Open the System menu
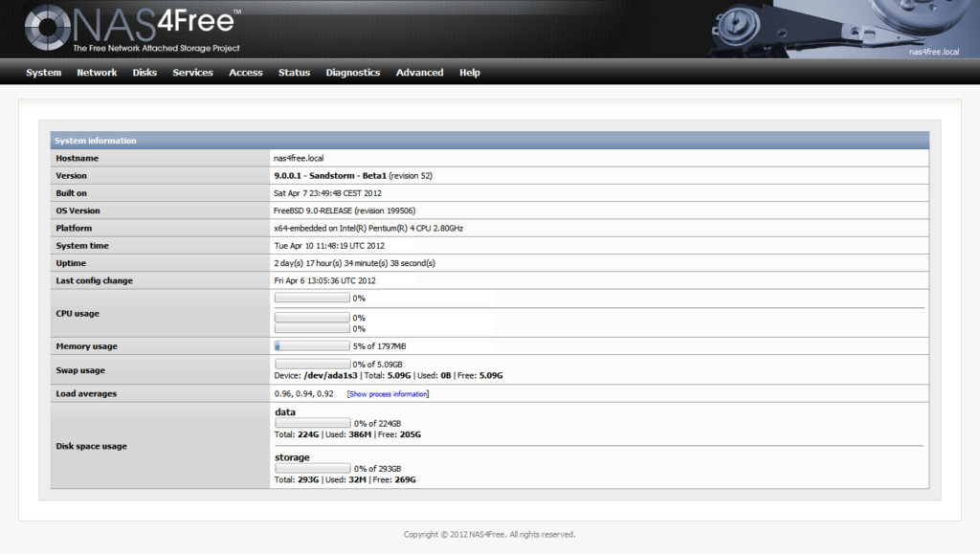 click(x=44, y=73)
